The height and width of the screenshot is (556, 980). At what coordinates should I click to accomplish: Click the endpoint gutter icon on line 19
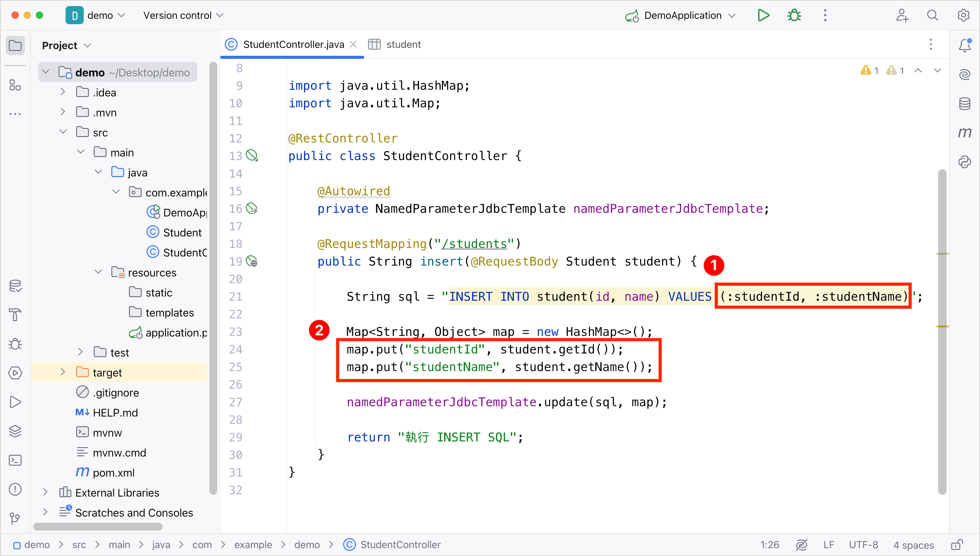(x=252, y=261)
